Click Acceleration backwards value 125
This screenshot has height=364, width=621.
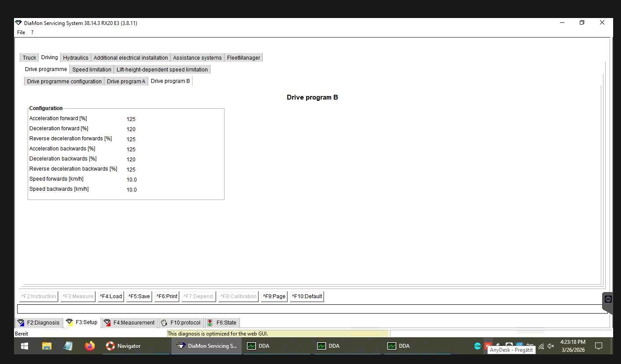pyautogui.click(x=131, y=150)
